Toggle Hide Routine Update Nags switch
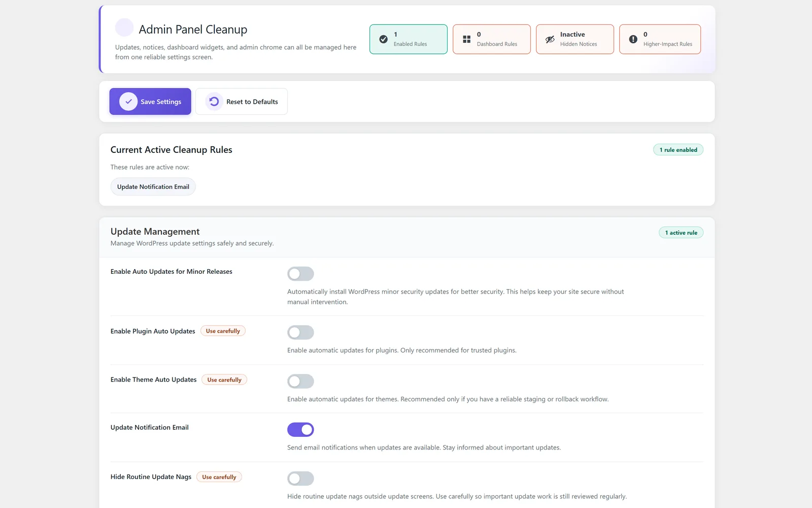 click(300, 479)
